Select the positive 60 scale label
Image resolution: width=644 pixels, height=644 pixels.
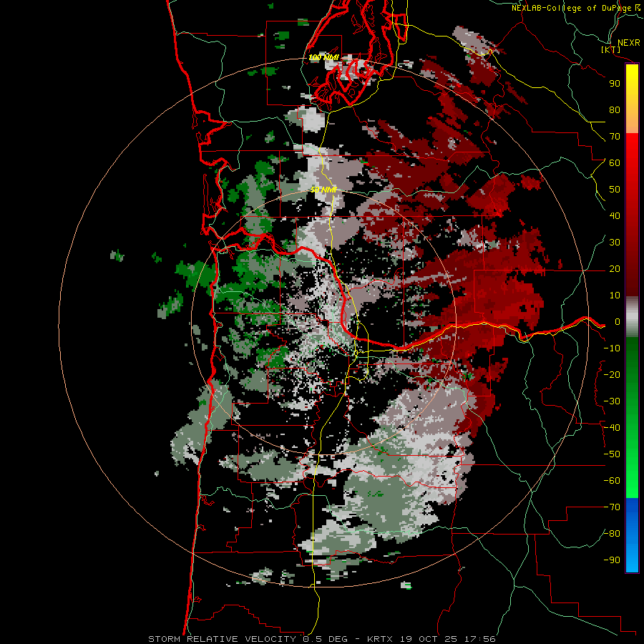pyautogui.click(x=615, y=163)
